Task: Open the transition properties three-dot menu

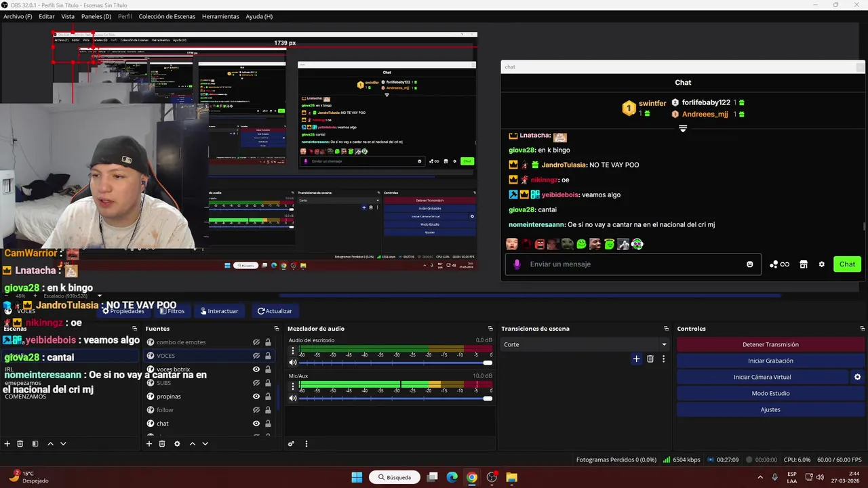Action: (x=663, y=359)
